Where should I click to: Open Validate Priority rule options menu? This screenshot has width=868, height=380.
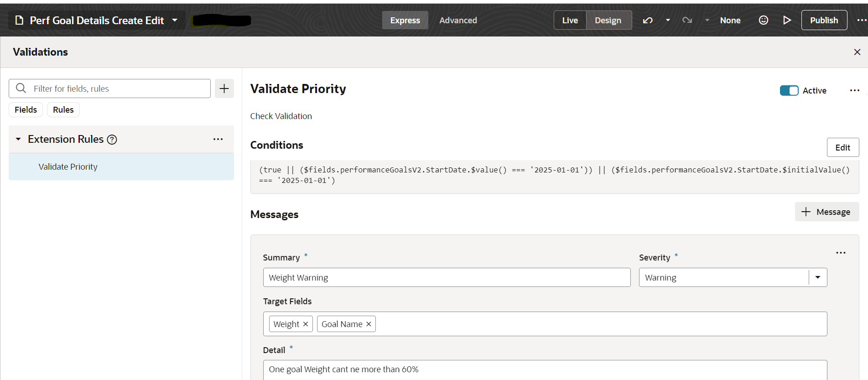coord(855,90)
